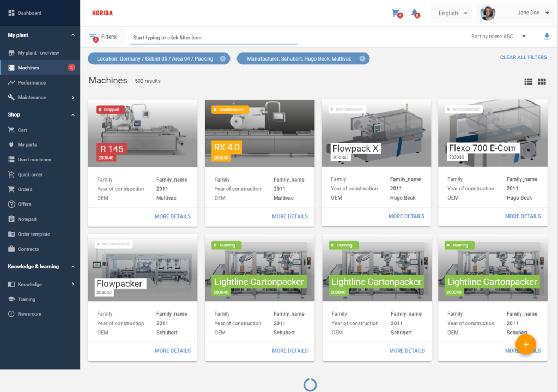The width and height of the screenshot is (558, 392).
Task: Open MORE DETAILS for RX 4.0
Action: coord(290,216)
